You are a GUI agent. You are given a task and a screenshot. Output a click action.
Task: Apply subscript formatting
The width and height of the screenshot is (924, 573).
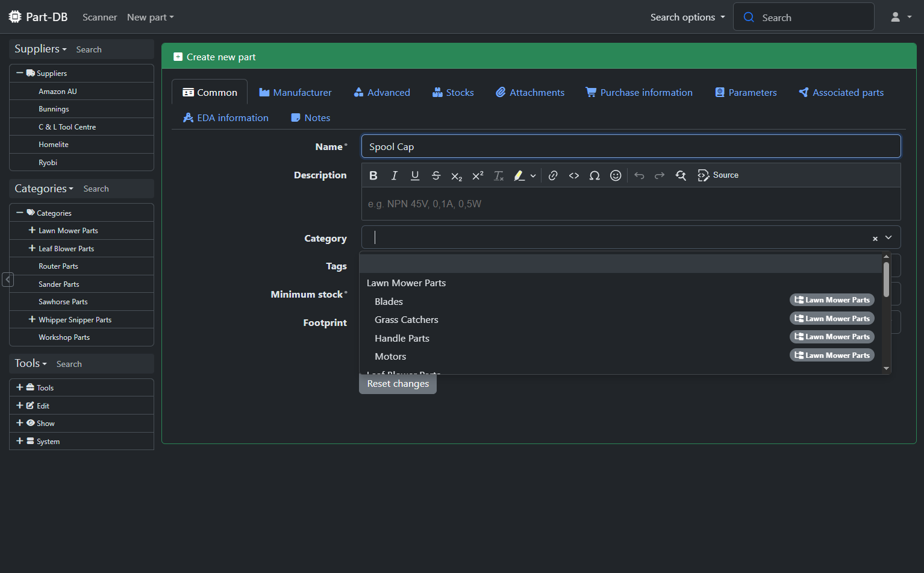click(457, 175)
